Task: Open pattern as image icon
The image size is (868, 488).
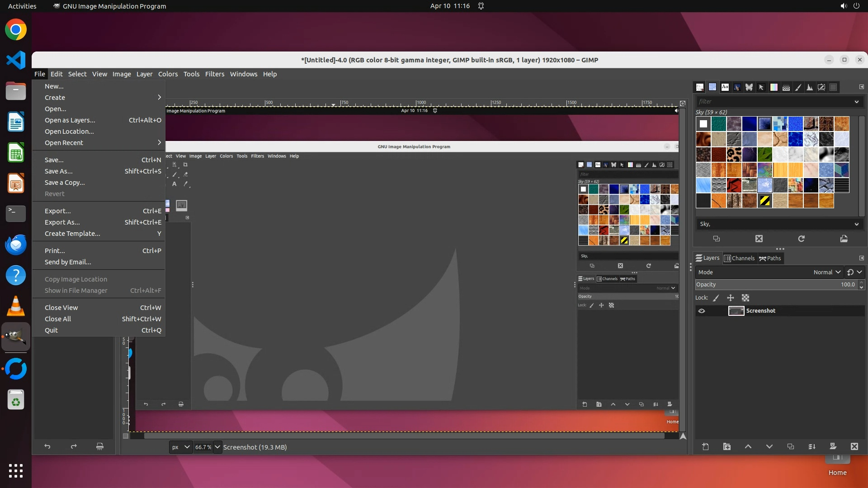Action: 844,239
